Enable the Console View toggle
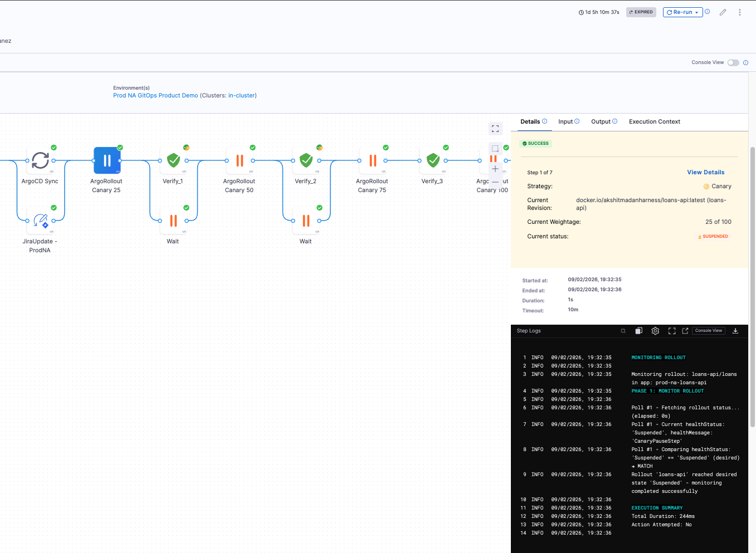Image resolution: width=756 pixels, height=553 pixels. click(733, 62)
